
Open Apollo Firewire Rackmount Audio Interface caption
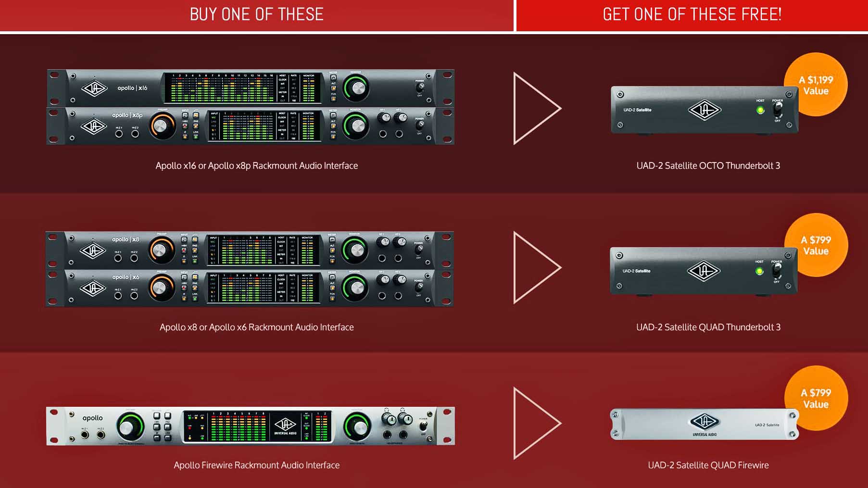click(x=257, y=465)
